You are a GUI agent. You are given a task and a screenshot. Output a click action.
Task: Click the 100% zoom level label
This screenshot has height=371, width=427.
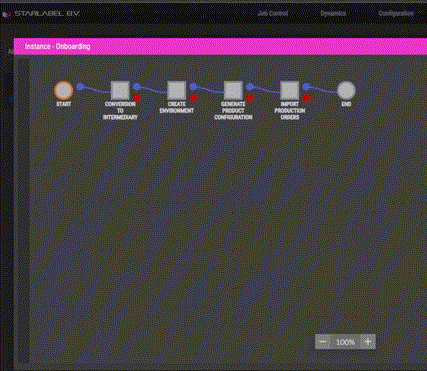(x=345, y=342)
